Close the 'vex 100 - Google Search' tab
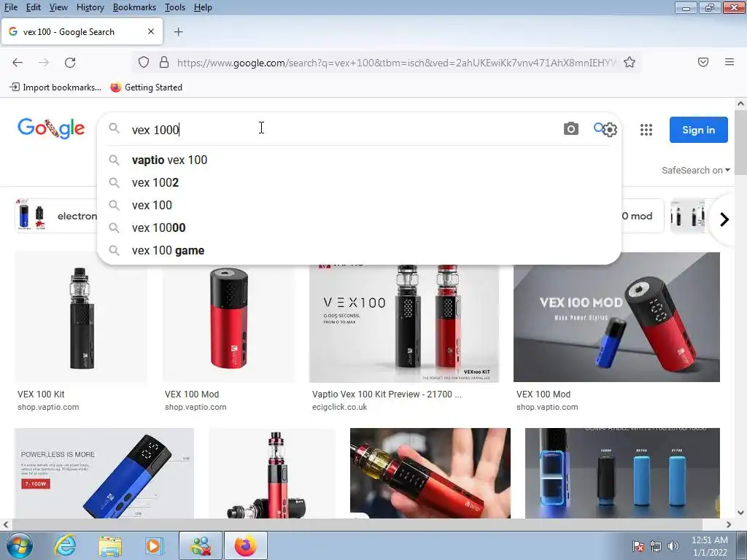The width and height of the screenshot is (747, 560). [150, 31]
